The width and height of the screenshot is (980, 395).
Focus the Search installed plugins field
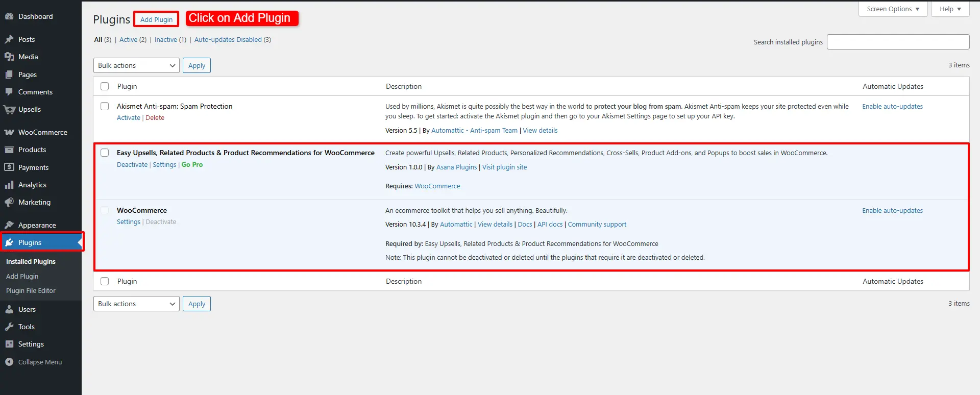[898, 42]
